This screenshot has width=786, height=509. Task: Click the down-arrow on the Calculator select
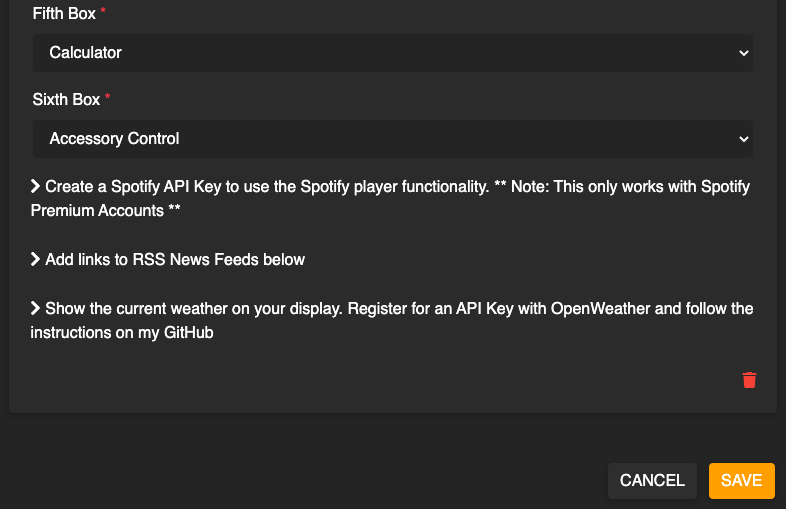[x=743, y=53]
